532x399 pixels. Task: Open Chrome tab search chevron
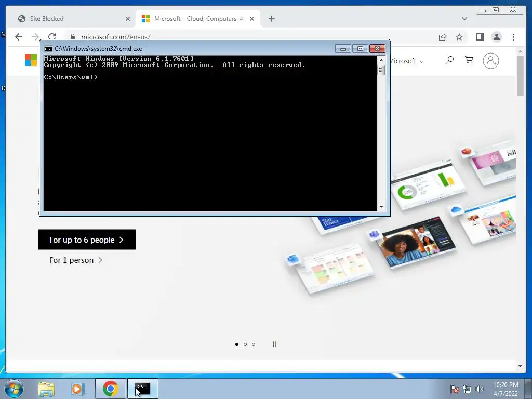(464, 19)
